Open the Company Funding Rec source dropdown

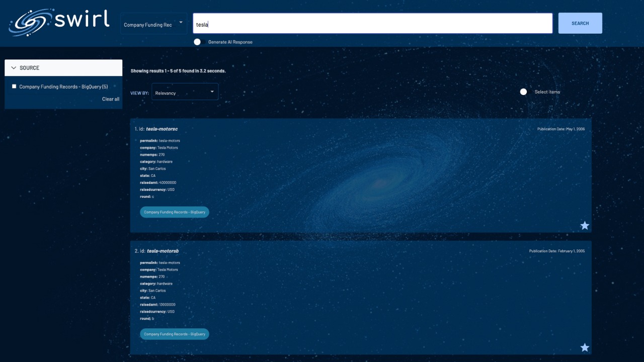coord(153,24)
